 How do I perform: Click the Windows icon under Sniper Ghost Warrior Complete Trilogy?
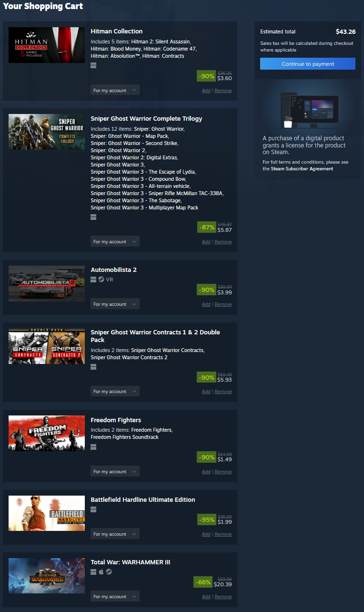pyautogui.click(x=93, y=217)
